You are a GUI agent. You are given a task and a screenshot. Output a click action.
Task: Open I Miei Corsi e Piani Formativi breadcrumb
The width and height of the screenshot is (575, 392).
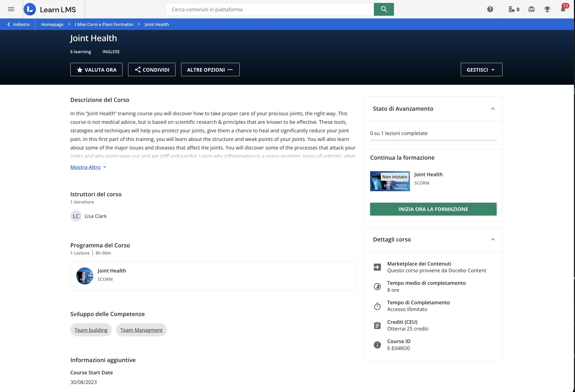[x=104, y=24]
